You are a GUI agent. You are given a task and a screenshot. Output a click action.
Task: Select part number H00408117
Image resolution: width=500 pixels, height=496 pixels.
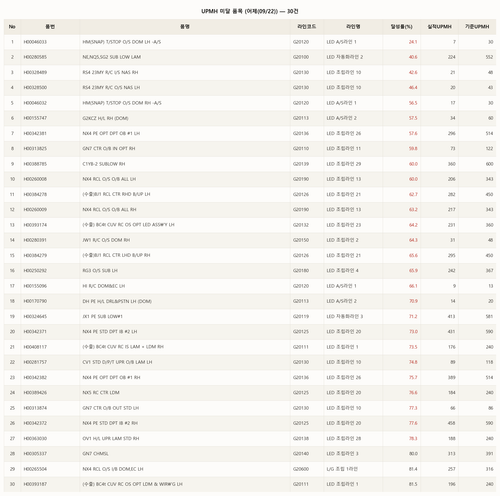(x=35, y=347)
